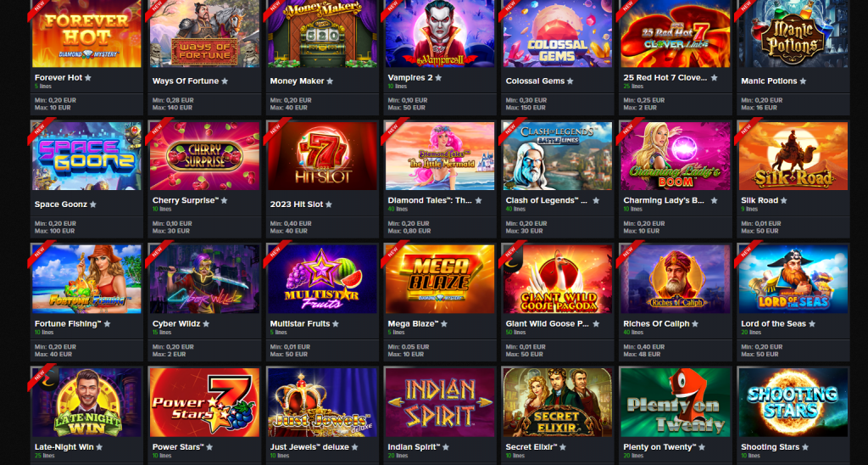Image resolution: width=868 pixels, height=465 pixels.
Task: Toggle favorite star for Vampires 2
Action: click(438, 77)
